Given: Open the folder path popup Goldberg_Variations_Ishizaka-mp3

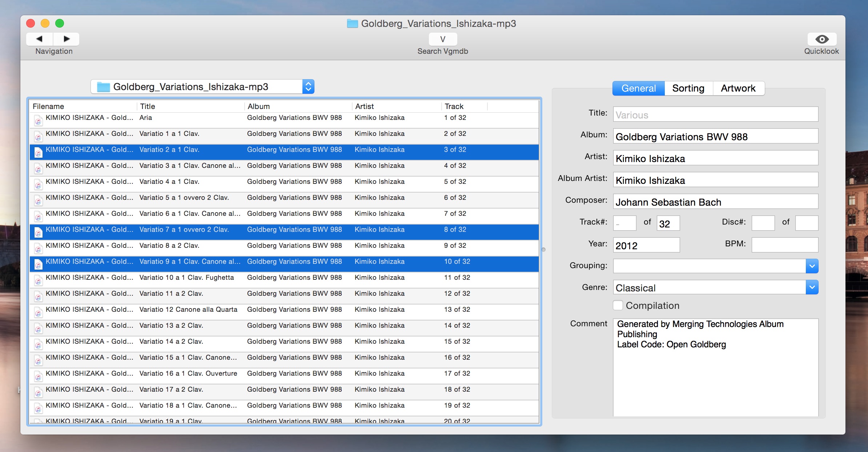Looking at the screenshot, I should 202,86.
